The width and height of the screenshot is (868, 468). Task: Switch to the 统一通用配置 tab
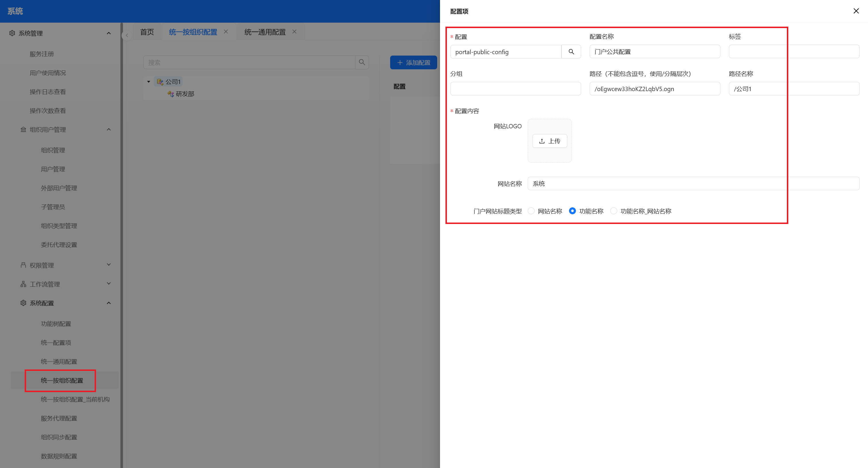[265, 32]
